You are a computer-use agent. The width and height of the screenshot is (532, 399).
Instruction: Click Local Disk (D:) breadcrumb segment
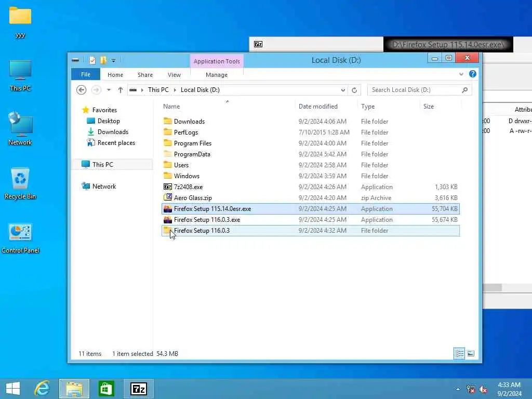click(200, 90)
